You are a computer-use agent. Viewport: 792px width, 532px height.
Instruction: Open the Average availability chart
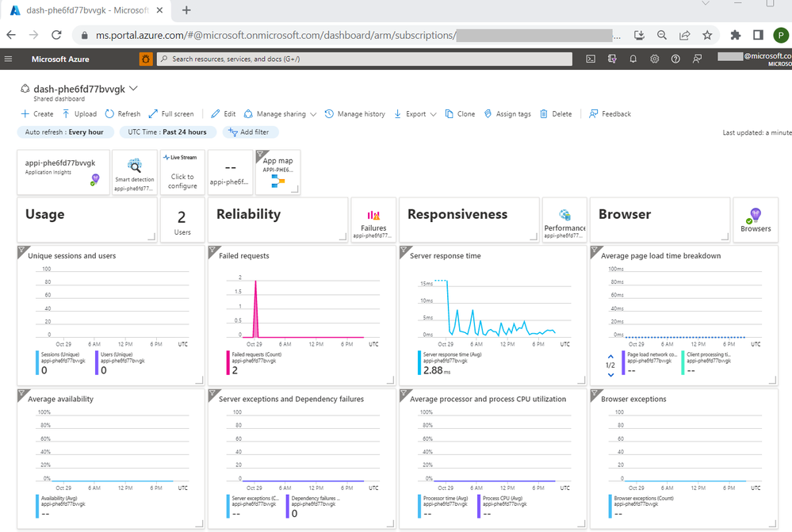[111, 458]
